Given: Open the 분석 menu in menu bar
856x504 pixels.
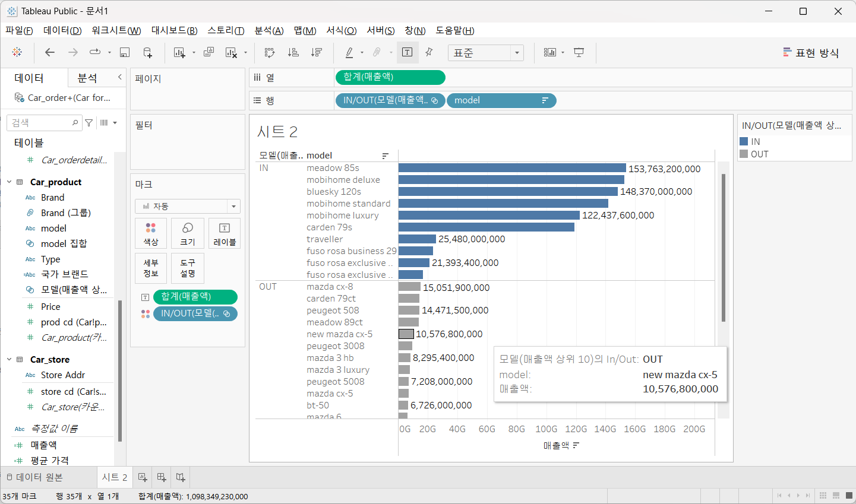Looking at the screenshot, I should [x=269, y=30].
